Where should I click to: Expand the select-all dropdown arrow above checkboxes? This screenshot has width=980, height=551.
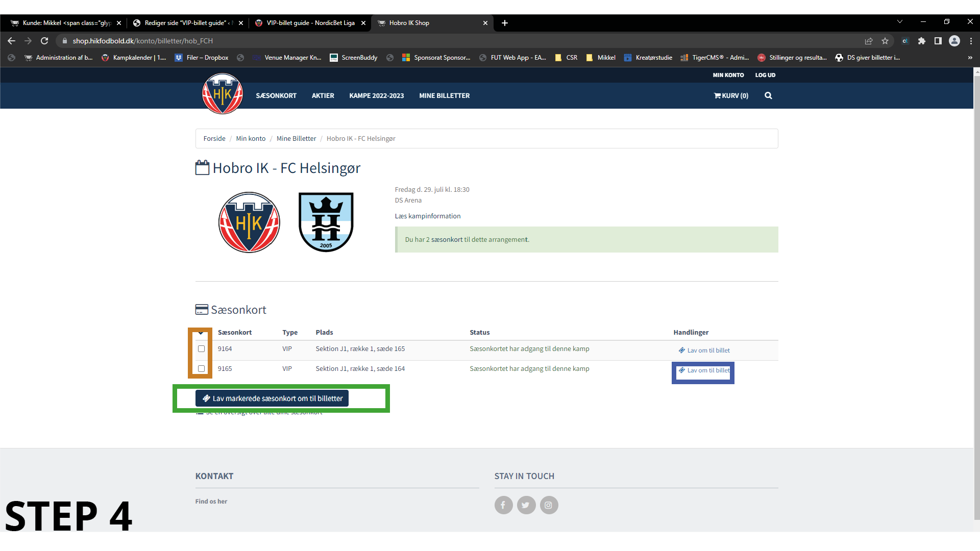coord(201,333)
